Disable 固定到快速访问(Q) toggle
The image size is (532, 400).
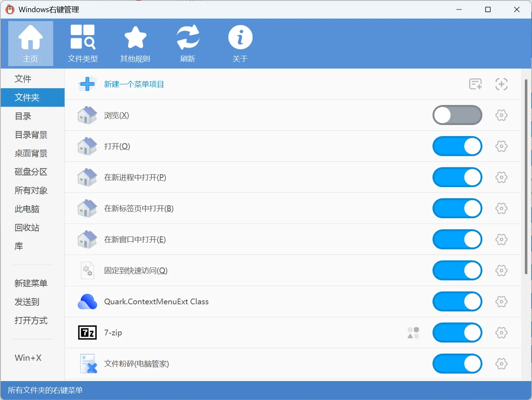(x=457, y=270)
